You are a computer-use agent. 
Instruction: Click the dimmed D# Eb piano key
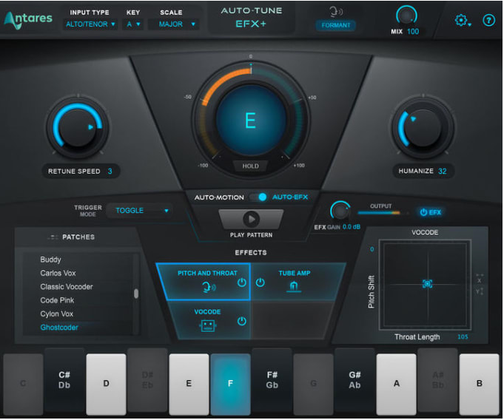click(x=147, y=380)
